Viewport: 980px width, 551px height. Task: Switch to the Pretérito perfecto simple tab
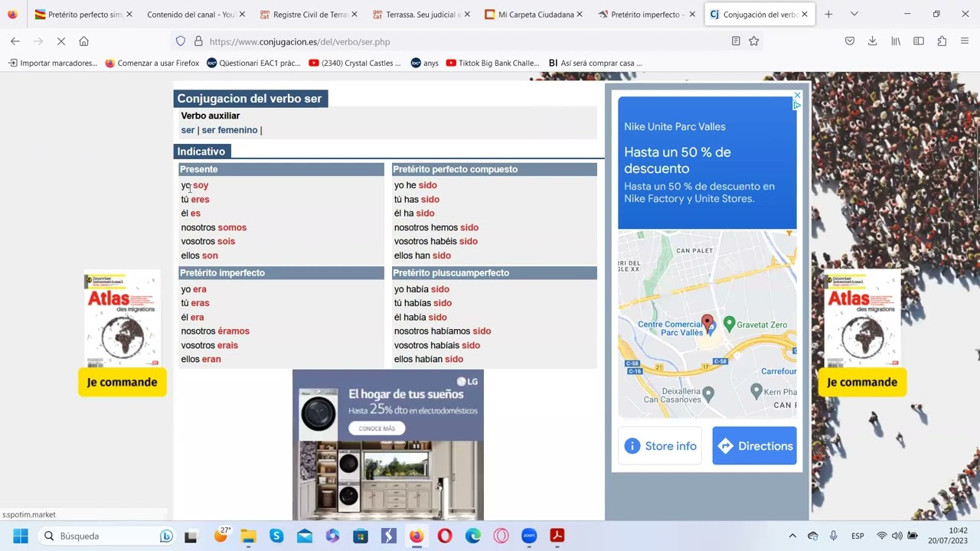click(83, 14)
